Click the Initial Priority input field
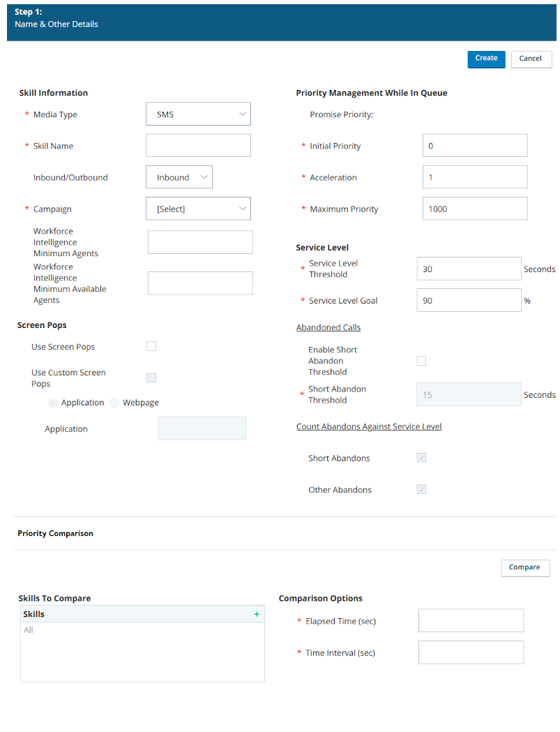The width and height of the screenshot is (560, 732). [x=474, y=145]
